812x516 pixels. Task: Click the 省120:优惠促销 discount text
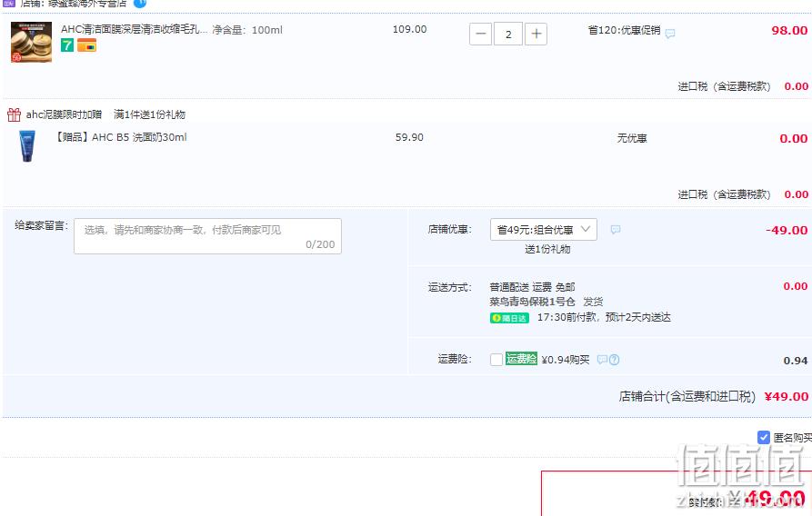click(x=624, y=30)
